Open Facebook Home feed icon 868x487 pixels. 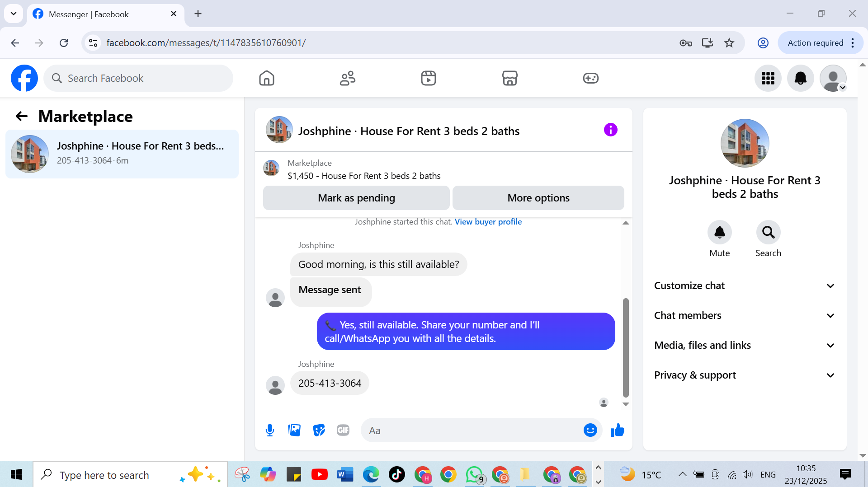[x=267, y=78]
